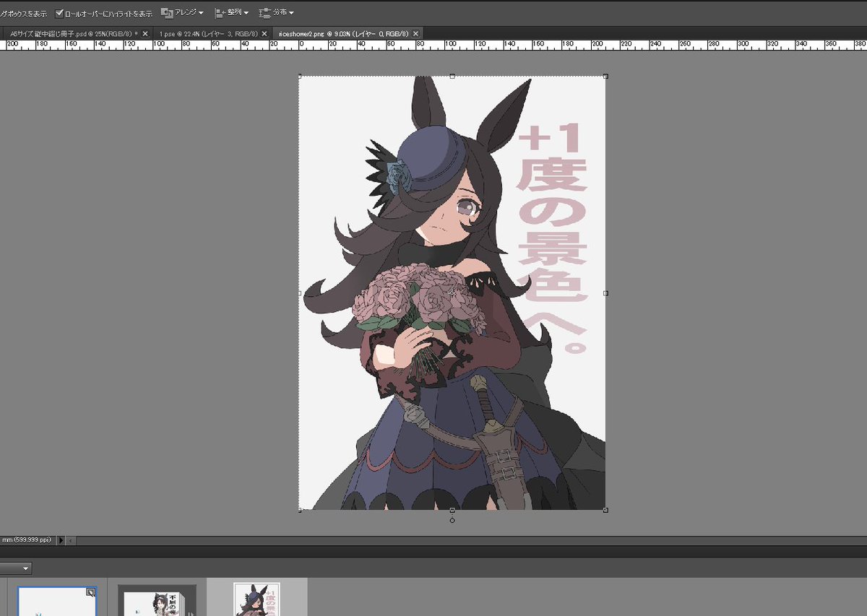Click the horizontal scrollbar left arrow

[x=70, y=540]
